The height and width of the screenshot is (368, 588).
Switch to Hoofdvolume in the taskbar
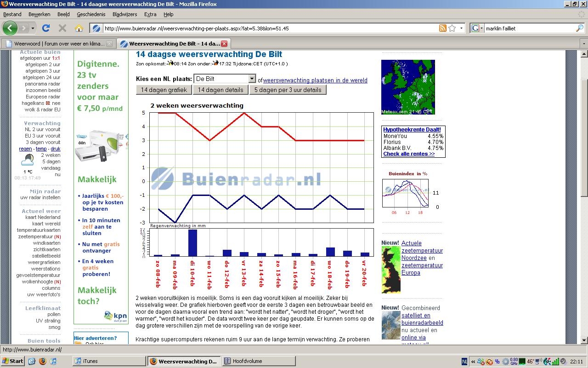coord(258,361)
